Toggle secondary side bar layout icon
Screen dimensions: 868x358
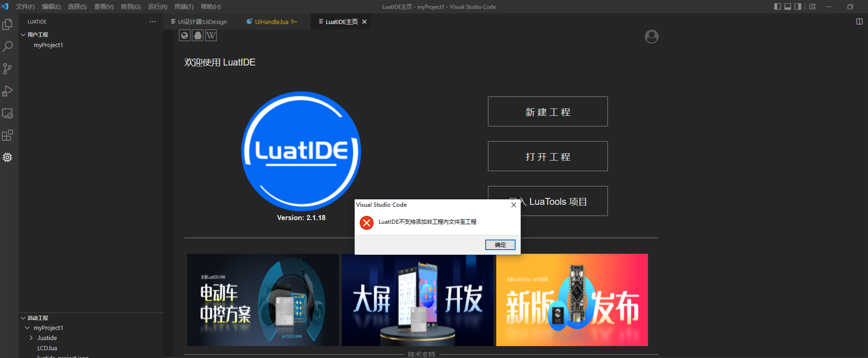[x=798, y=6]
